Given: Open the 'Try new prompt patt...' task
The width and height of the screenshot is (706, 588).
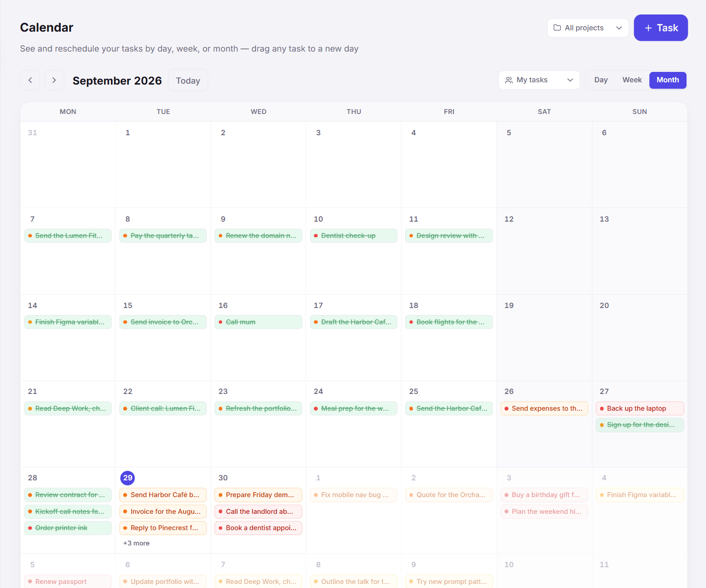Looking at the screenshot, I should 449,581.
